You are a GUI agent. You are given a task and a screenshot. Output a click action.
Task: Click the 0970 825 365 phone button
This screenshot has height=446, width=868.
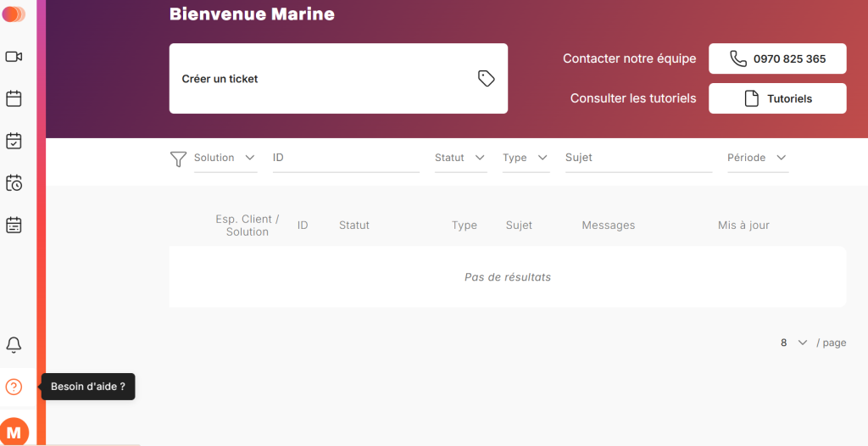[777, 59]
